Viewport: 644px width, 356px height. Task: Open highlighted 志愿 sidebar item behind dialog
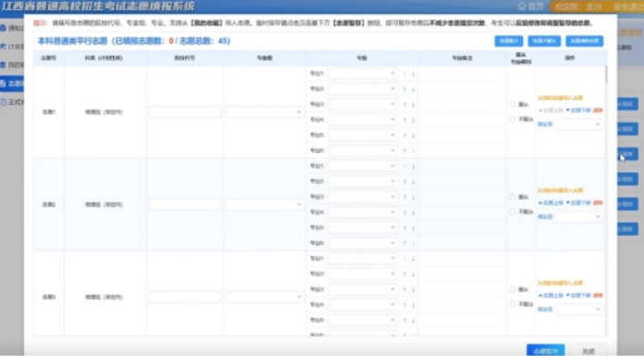click(12, 84)
